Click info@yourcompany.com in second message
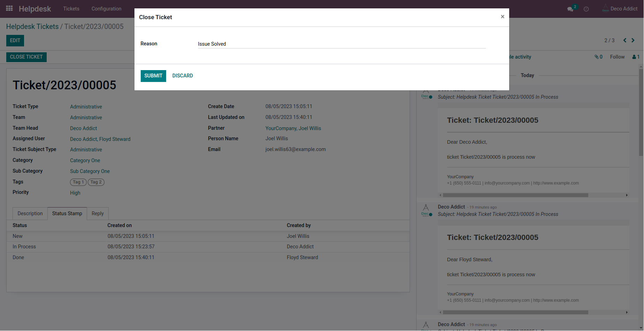The height and width of the screenshot is (331, 644). click(x=507, y=300)
